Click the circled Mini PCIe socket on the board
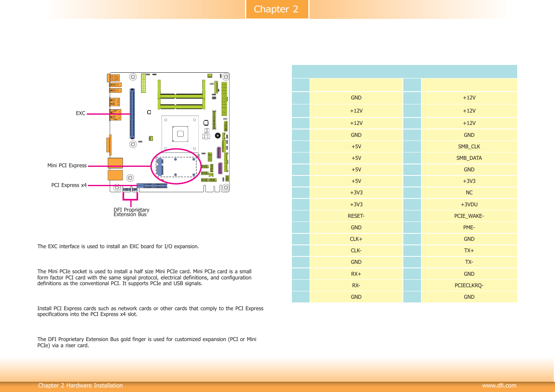Viewport: 555px width, 392px height. (176, 166)
